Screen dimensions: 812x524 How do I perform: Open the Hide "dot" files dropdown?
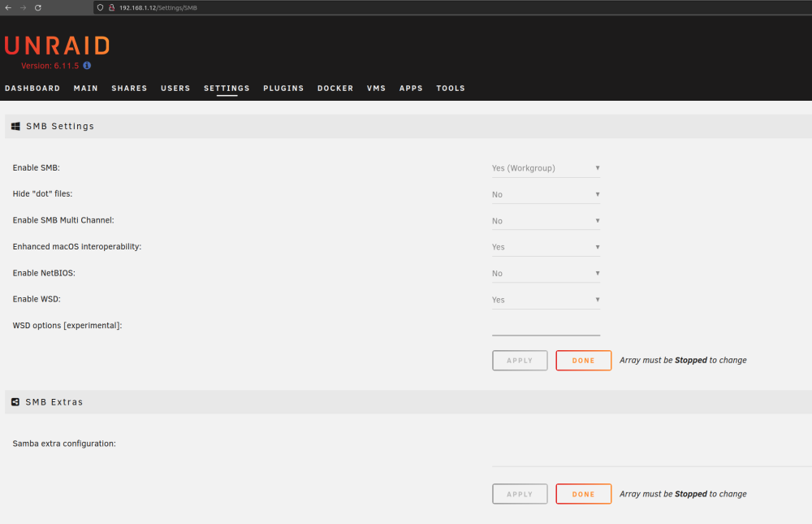pos(546,194)
